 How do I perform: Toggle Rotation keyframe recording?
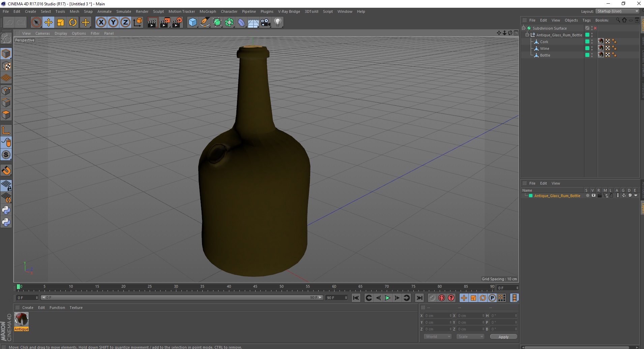[x=483, y=298]
